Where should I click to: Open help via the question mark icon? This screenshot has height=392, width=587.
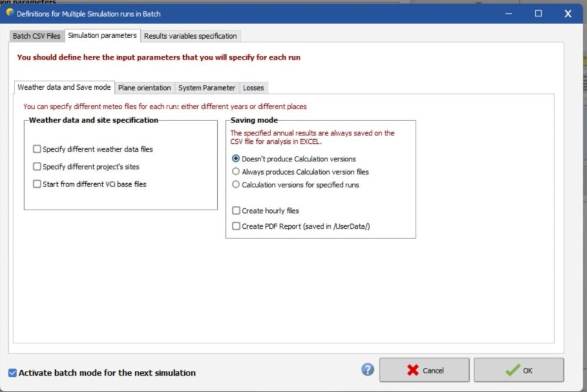pyautogui.click(x=367, y=370)
